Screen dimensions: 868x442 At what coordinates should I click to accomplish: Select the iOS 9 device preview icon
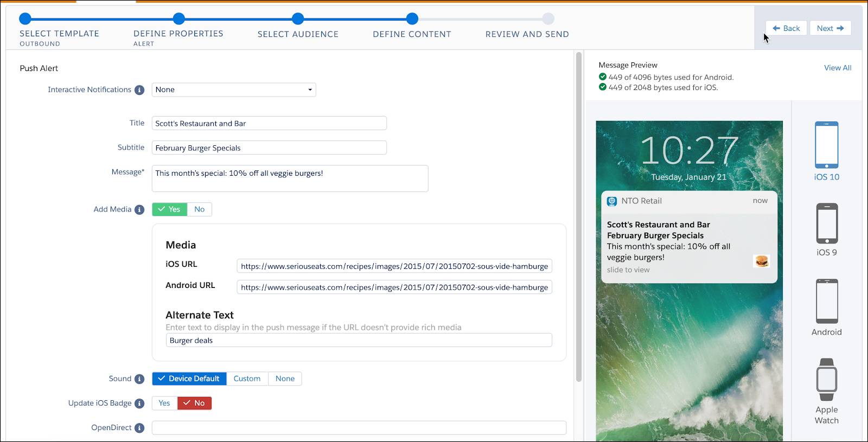point(827,223)
